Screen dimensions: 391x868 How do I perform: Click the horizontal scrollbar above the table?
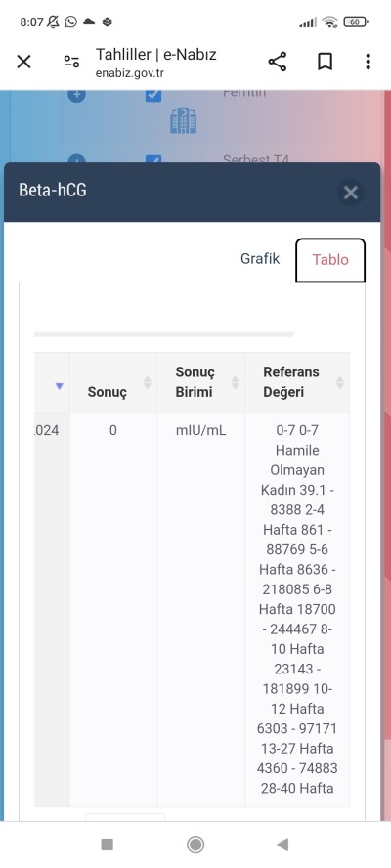164,334
